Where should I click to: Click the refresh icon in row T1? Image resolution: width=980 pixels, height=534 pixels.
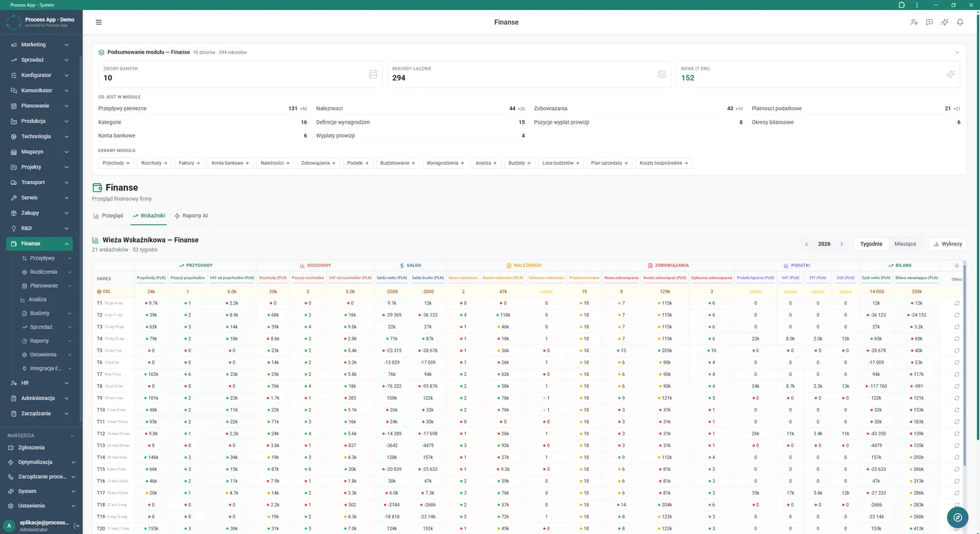point(957,303)
